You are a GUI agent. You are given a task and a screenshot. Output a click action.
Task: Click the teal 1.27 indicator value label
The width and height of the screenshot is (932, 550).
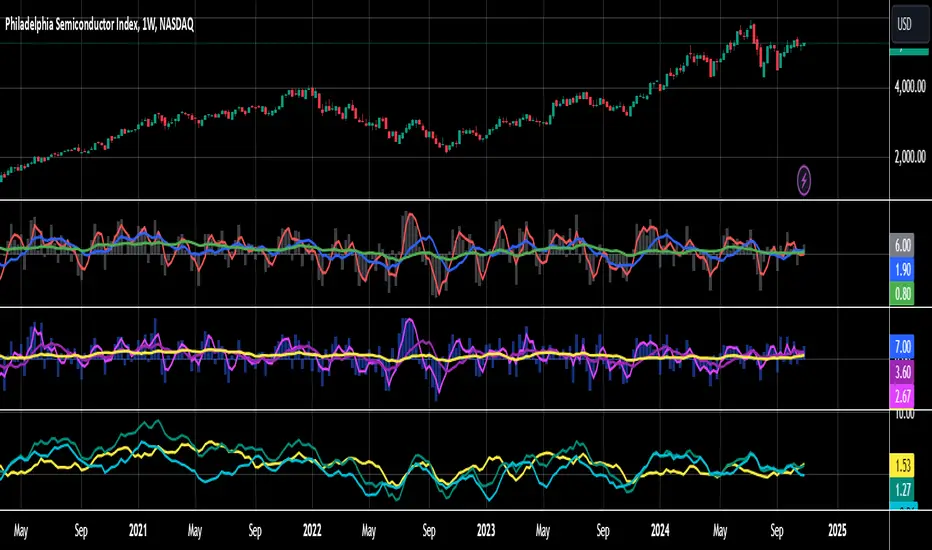(902, 490)
